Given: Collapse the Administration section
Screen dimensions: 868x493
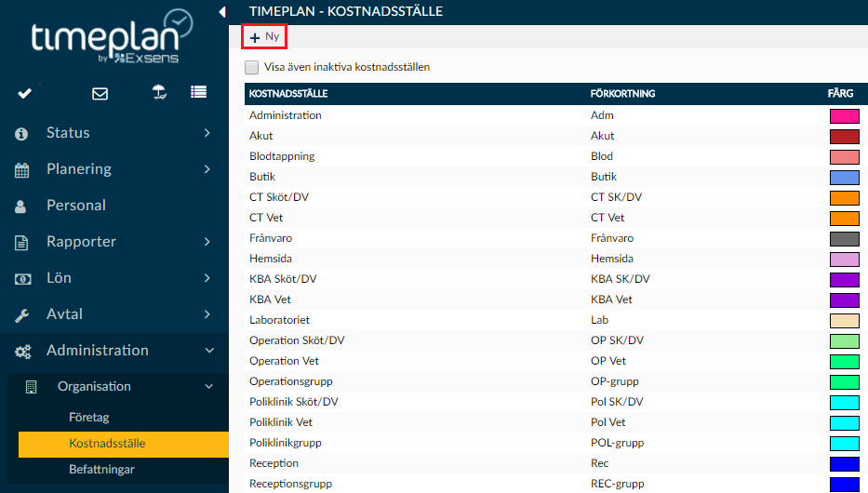Looking at the screenshot, I should point(209,351).
